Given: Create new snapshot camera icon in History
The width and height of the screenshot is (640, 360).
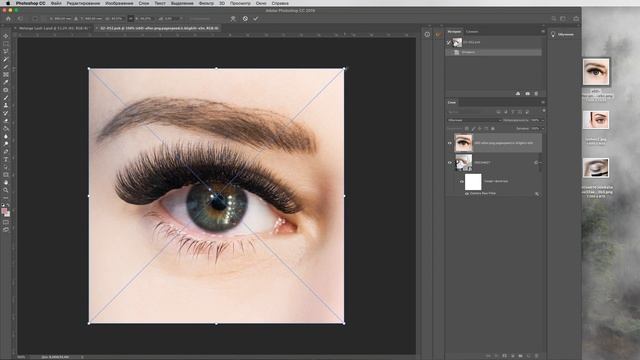Looking at the screenshot, I should [527, 93].
